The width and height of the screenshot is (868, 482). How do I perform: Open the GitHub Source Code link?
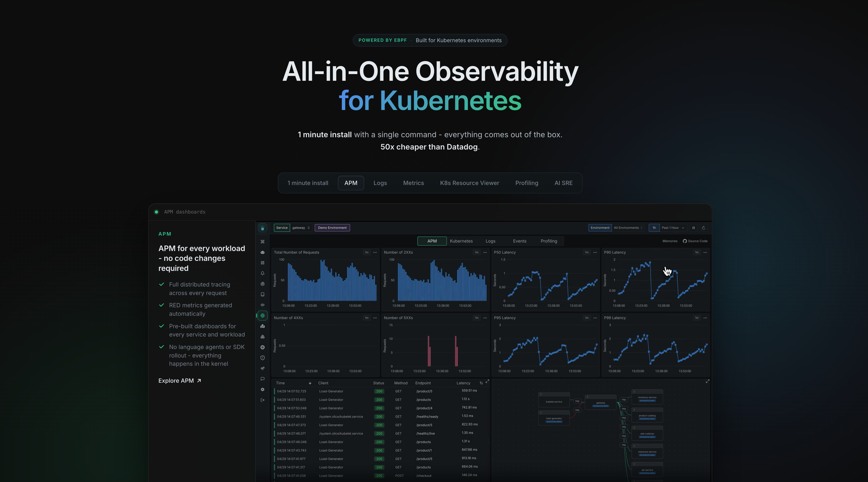point(695,241)
